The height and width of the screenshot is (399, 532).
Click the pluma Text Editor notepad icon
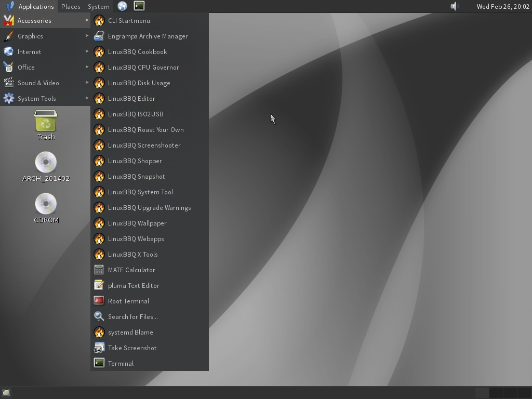click(x=99, y=286)
